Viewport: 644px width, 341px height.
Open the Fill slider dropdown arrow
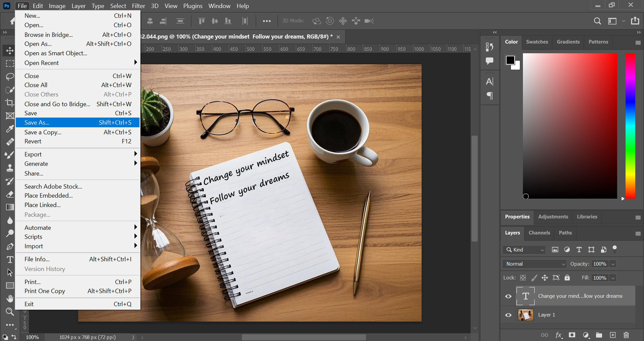tap(612, 278)
